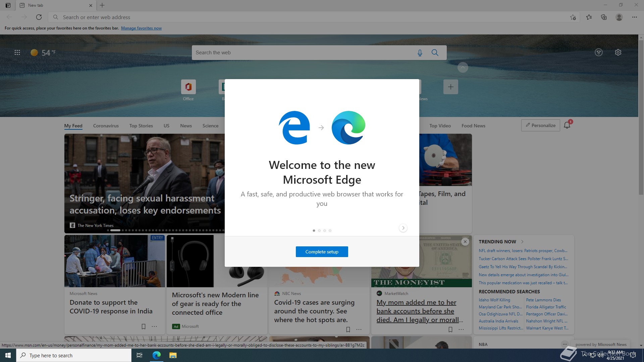The image size is (644, 362).
Task: Bookmark the Covid-19 cases surging card
Action: coord(348,329)
